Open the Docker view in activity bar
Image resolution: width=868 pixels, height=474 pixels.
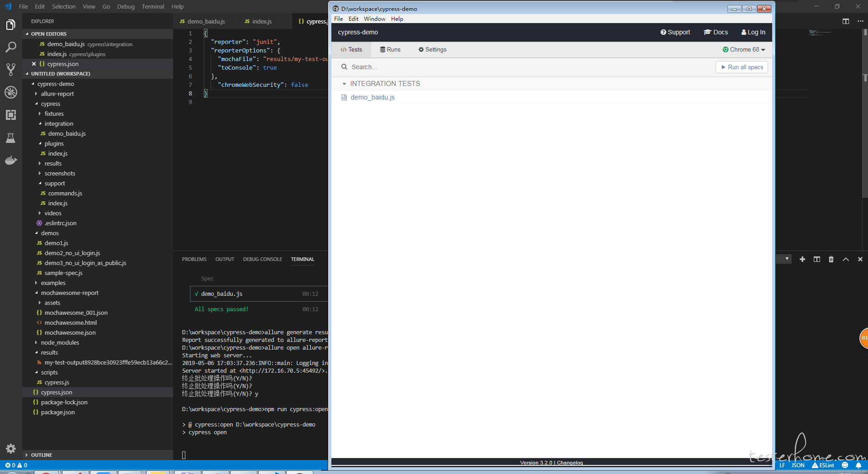tap(11, 160)
